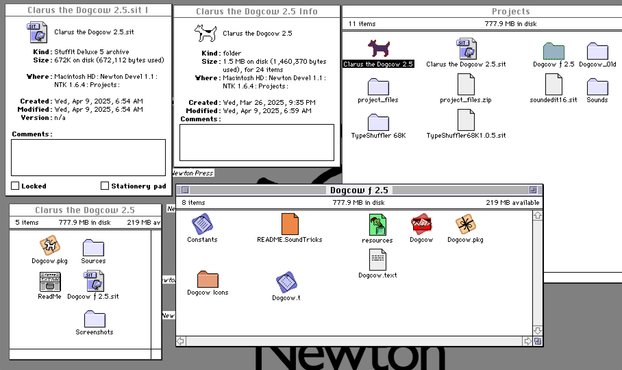Image resolution: width=622 pixels, height=370 pixels.
Task: Click the scroll left arrow in Dogcow ƒ 2.5
Action: [180, 341]
